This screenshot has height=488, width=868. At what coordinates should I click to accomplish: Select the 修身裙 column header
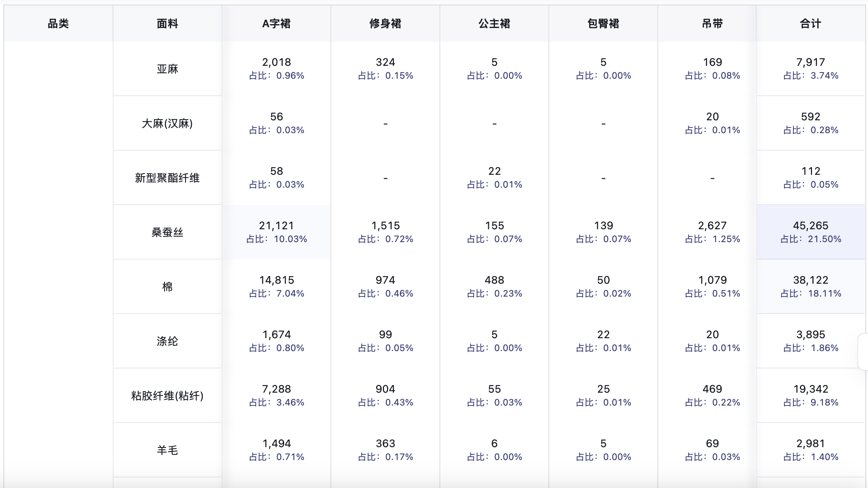coord(385,23)
